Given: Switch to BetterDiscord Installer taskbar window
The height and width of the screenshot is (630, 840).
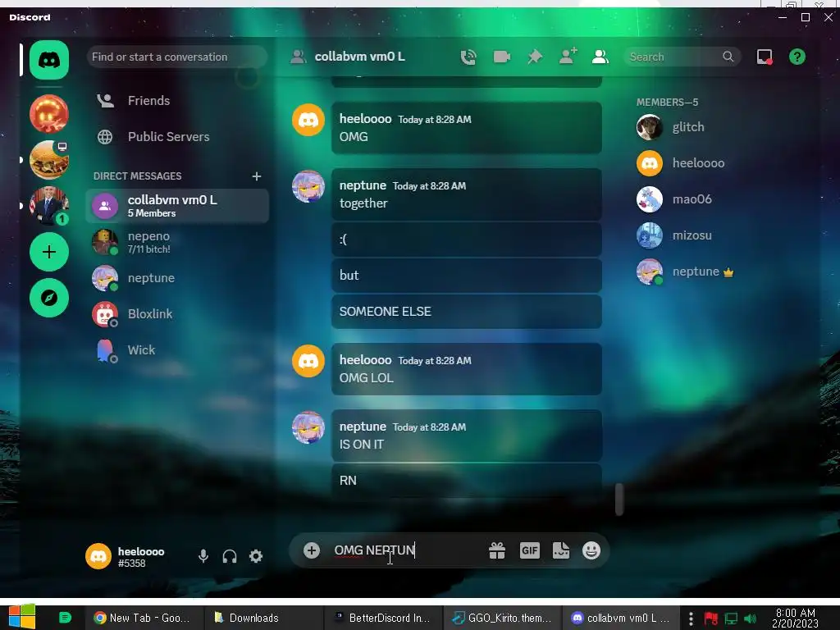Looking at the screenshot, I should pos(384,618).
